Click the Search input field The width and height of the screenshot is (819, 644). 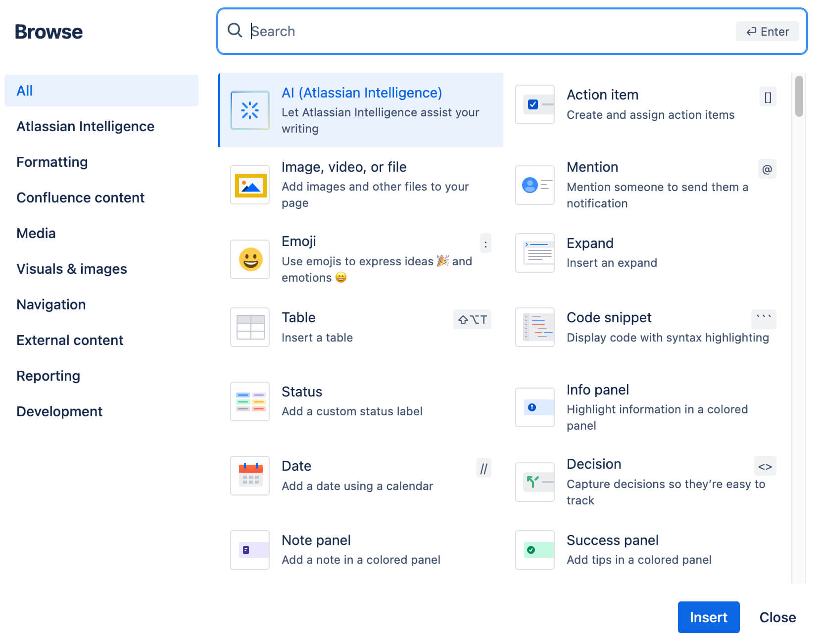[445, 31]
